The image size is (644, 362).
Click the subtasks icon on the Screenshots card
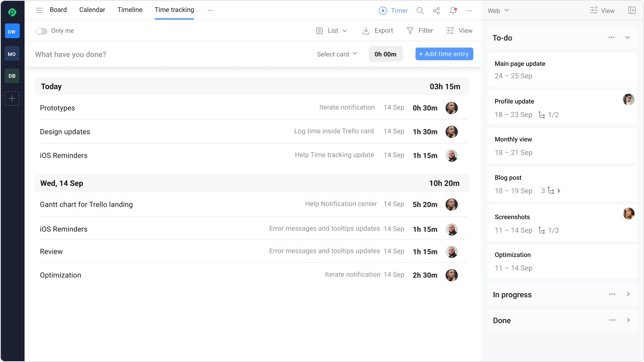pos(541,230)
